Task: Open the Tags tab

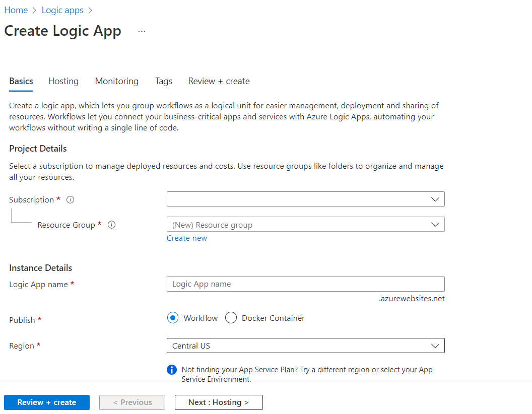Action: [x=164, y=82]
